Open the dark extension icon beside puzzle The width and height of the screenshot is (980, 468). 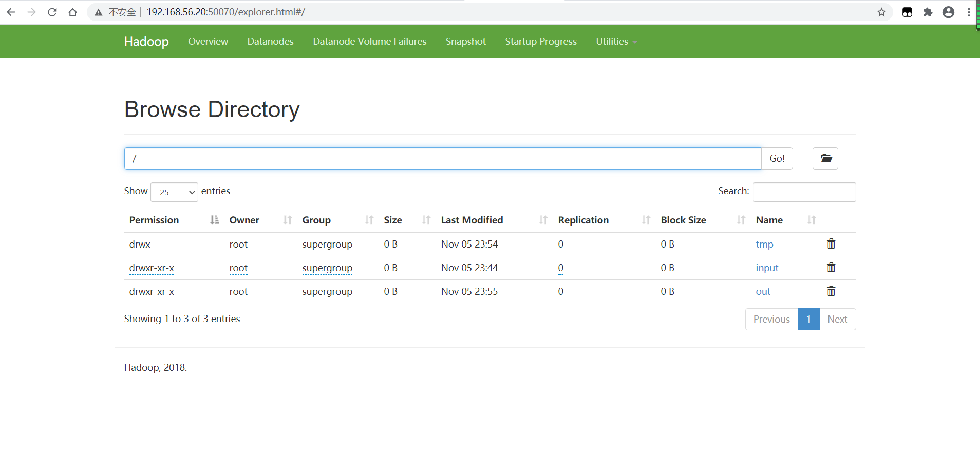point(907,12)
